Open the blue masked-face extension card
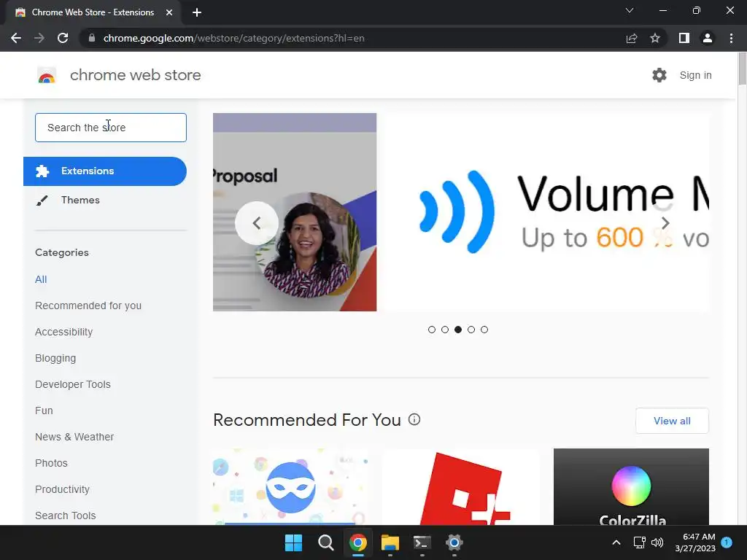This screenshot has height=560, width=747. [290, 486]
